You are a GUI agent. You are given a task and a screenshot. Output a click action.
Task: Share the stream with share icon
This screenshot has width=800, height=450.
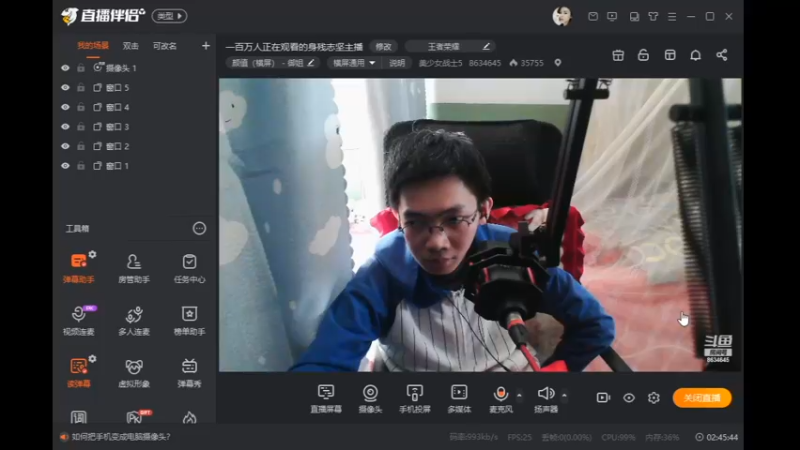click(721, 55)
